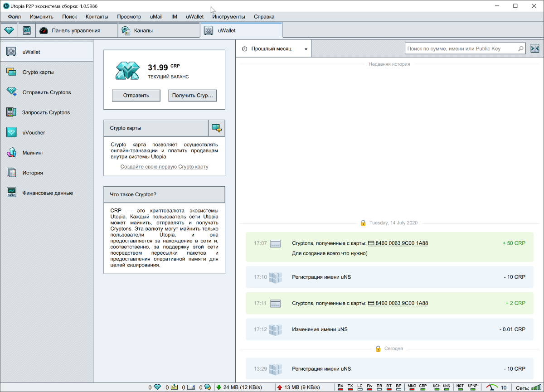Open Отправить Cryptons in sidebar
The height and width of the screenshot is (392, 544).
[x=47, y=92]
